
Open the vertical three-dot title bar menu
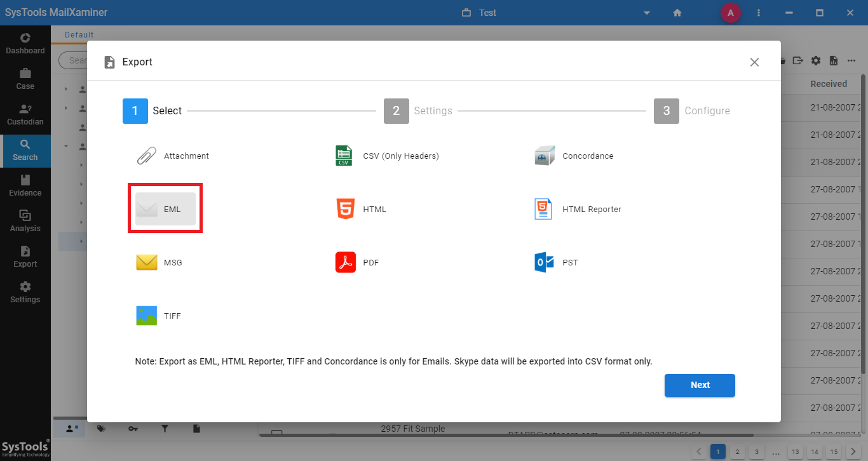coord(759,13)
